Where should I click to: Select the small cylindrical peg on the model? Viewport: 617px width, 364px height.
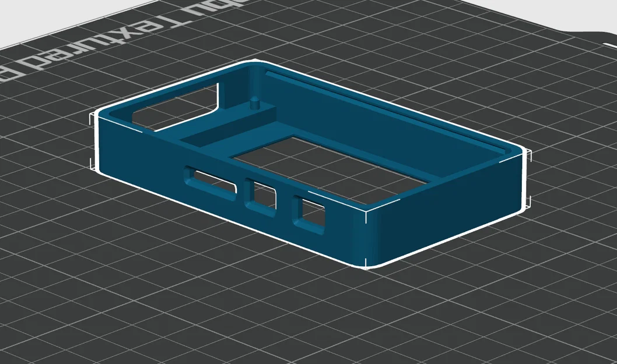pyautogui.click(x=255, y=105)
